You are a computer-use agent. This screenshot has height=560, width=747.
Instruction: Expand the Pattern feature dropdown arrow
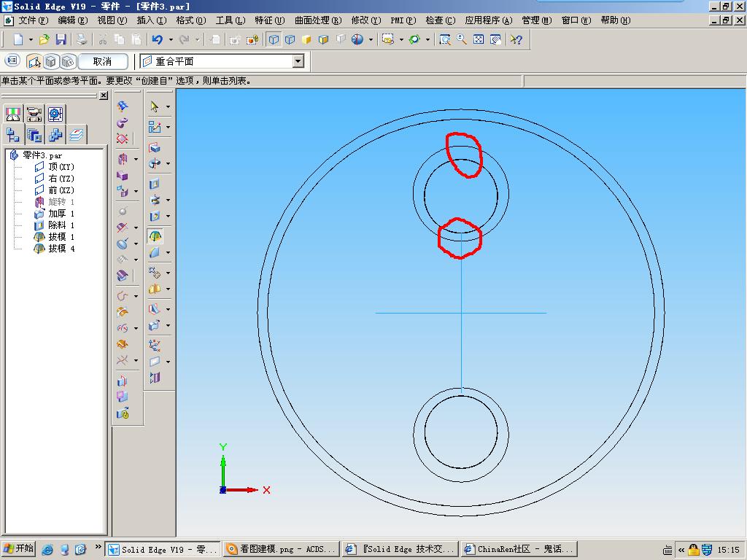pos(168,273)
